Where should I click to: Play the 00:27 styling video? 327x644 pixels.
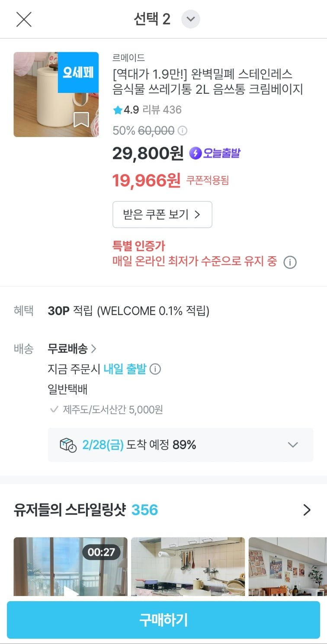tap(71, 567)
